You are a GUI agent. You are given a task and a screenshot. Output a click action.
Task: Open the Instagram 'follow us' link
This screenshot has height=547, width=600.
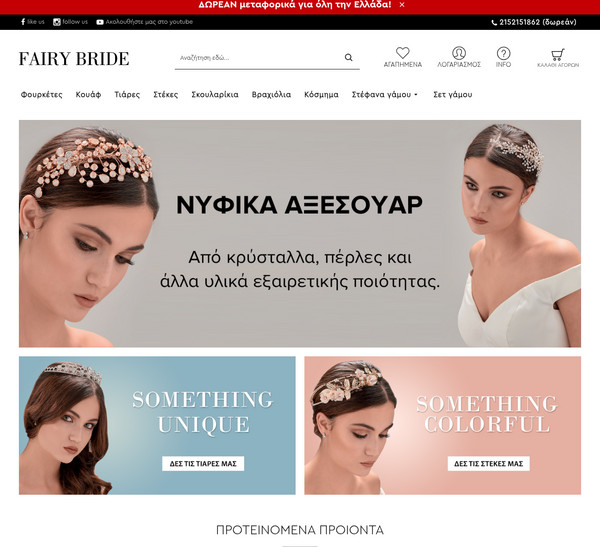70,22
